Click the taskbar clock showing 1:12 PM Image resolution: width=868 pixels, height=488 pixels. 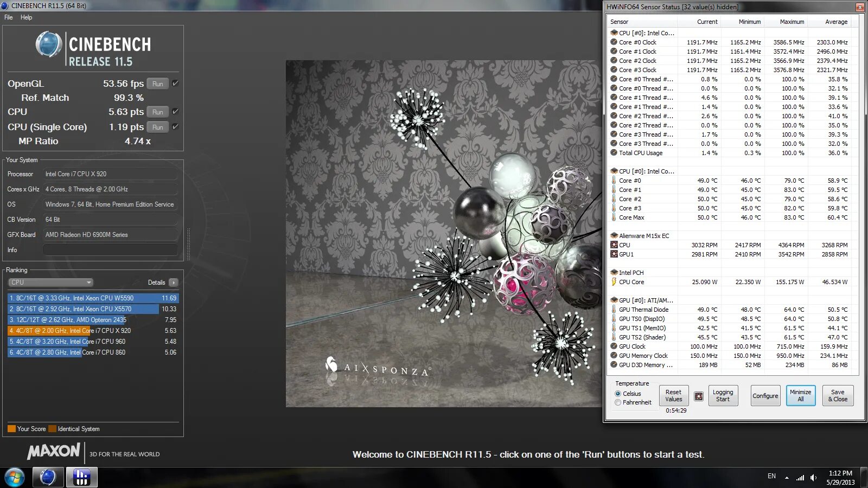tap(840, 478)
